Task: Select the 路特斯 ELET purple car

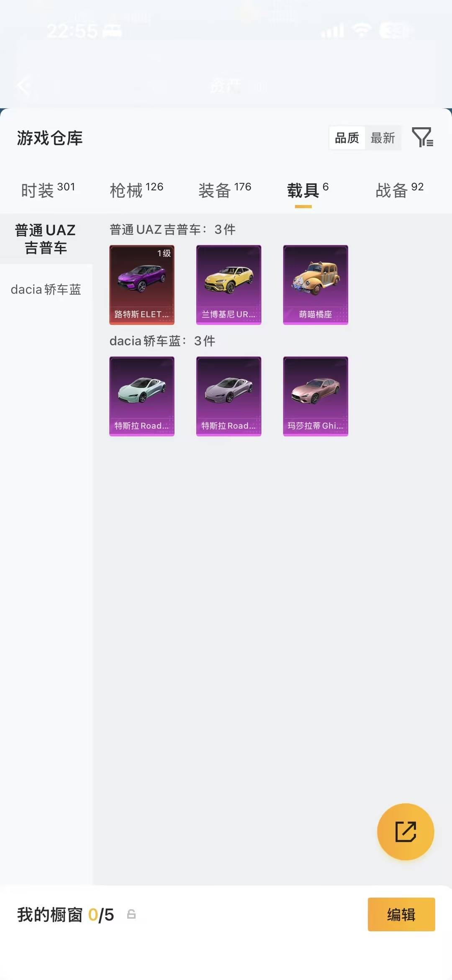Action: tap(142, 285)
